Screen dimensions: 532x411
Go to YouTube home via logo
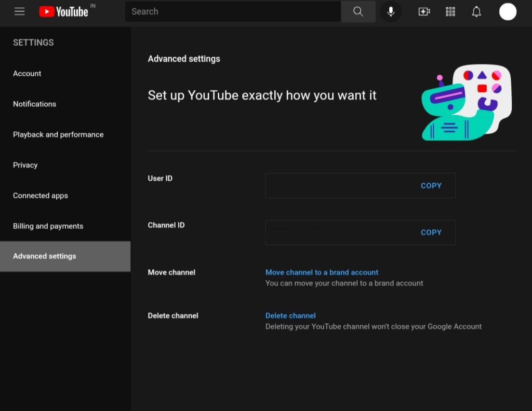(x=64, y=11)
